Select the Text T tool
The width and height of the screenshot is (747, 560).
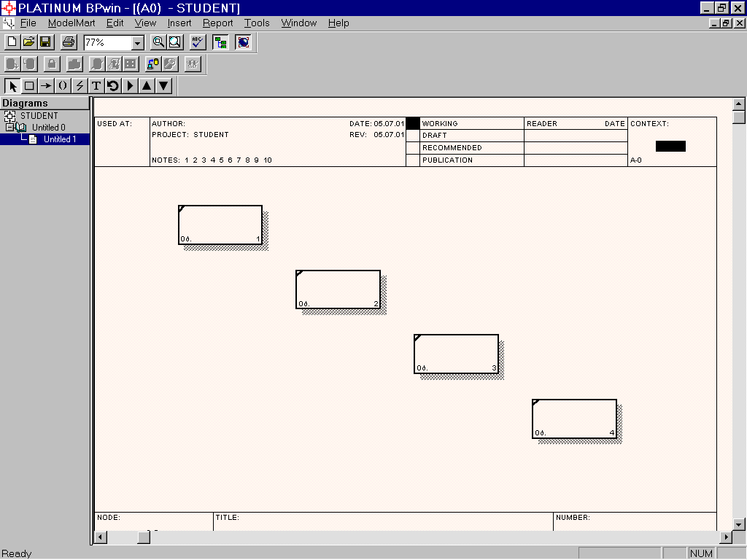click(x=96, y=86)
